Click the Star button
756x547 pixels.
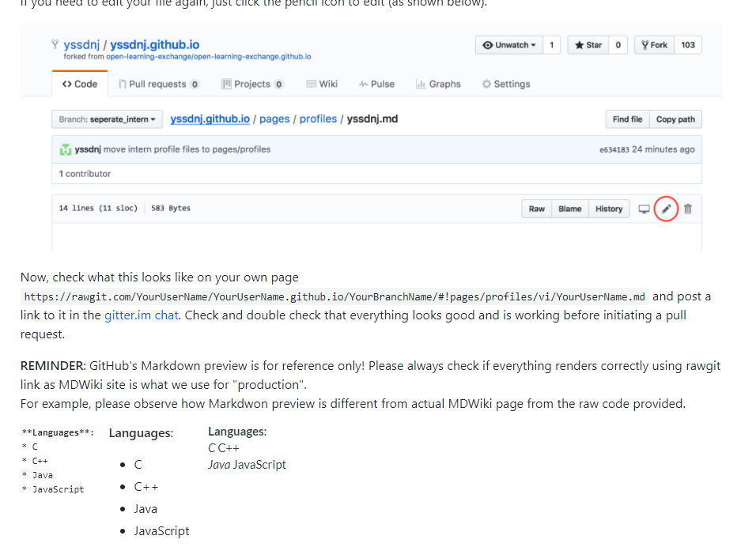coord(588,45)
